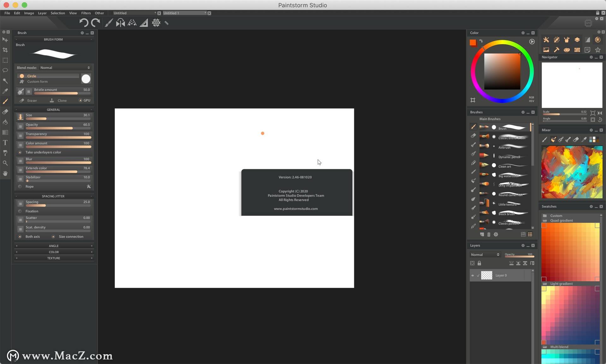Delete brush using trash icon in Brushes panel

(x=489, y=234)
